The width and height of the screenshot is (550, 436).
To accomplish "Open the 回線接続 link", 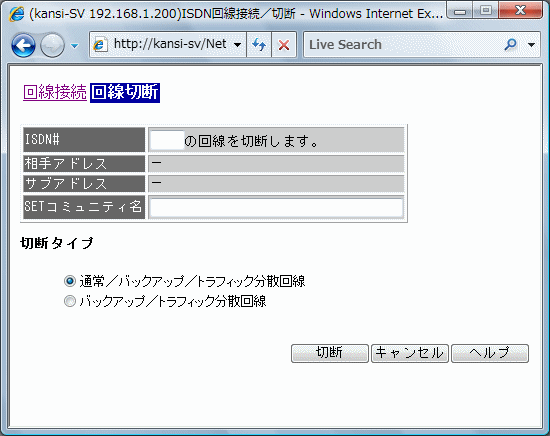I will 55,92.
